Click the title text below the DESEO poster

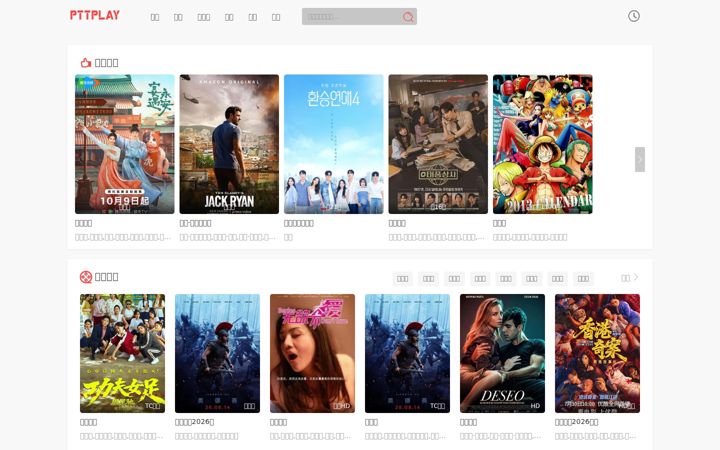(468, 422)
